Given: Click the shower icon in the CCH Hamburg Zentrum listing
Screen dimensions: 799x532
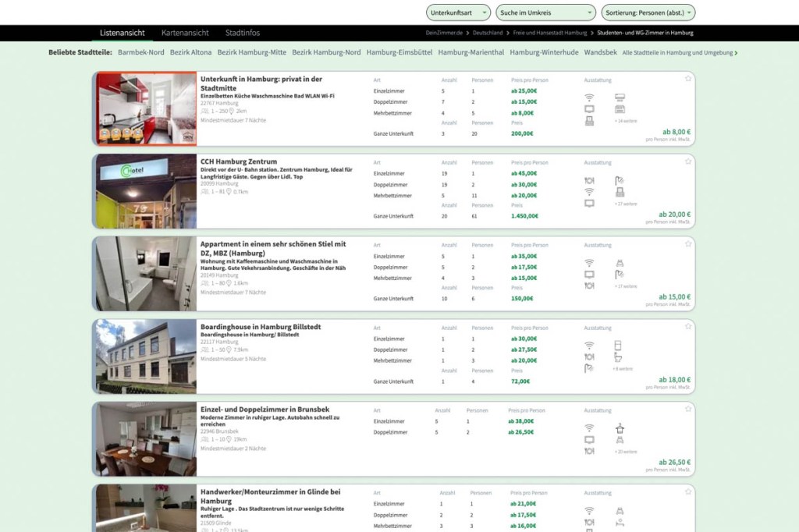Looking at the screenshot, I should tap(620, 180).
